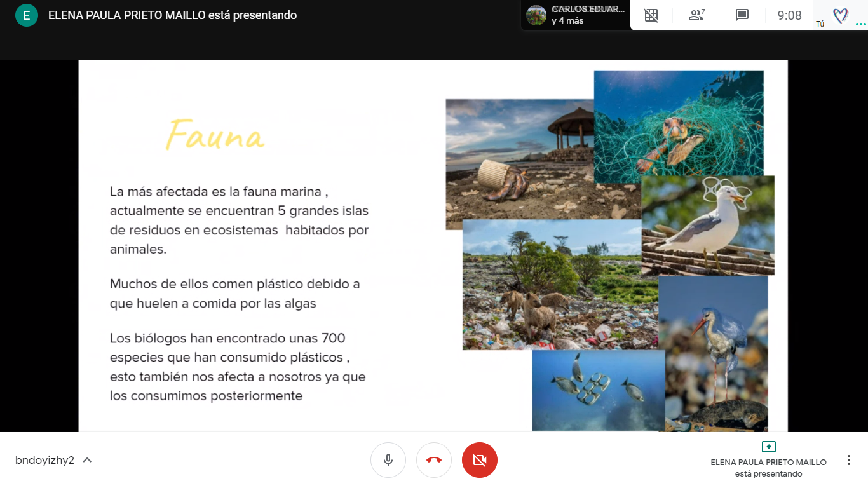Click paragraph starting 'Los biólogos han encontrado'
Viewport: 868px width, 488px height.
click(238, 367)
